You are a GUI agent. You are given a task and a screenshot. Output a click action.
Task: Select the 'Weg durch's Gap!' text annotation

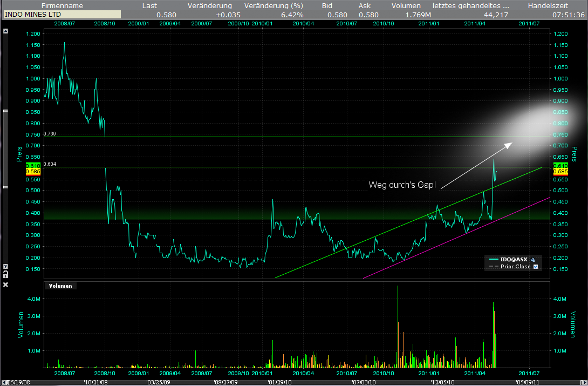403,185
